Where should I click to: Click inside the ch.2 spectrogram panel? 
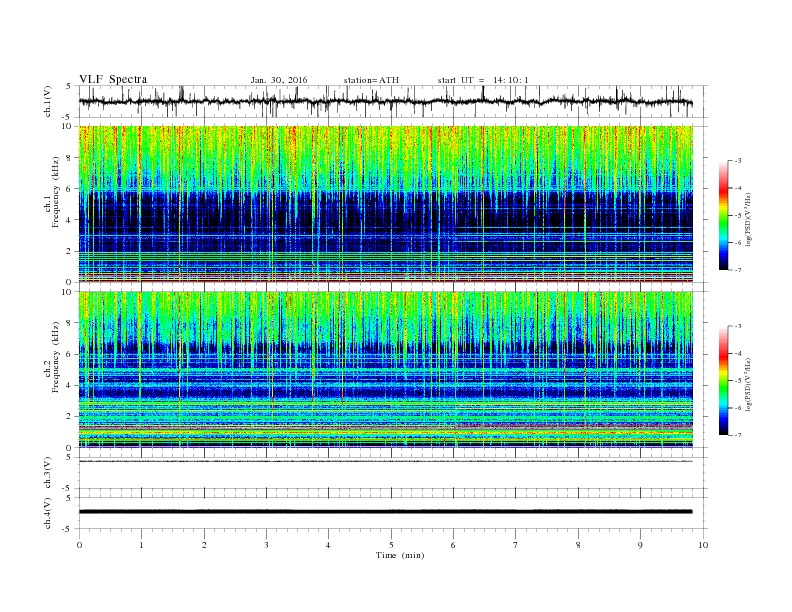tap(386, 370)
